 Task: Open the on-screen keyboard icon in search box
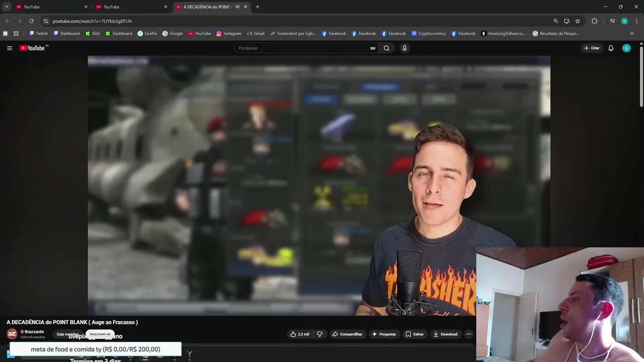(x=373, y=48)
